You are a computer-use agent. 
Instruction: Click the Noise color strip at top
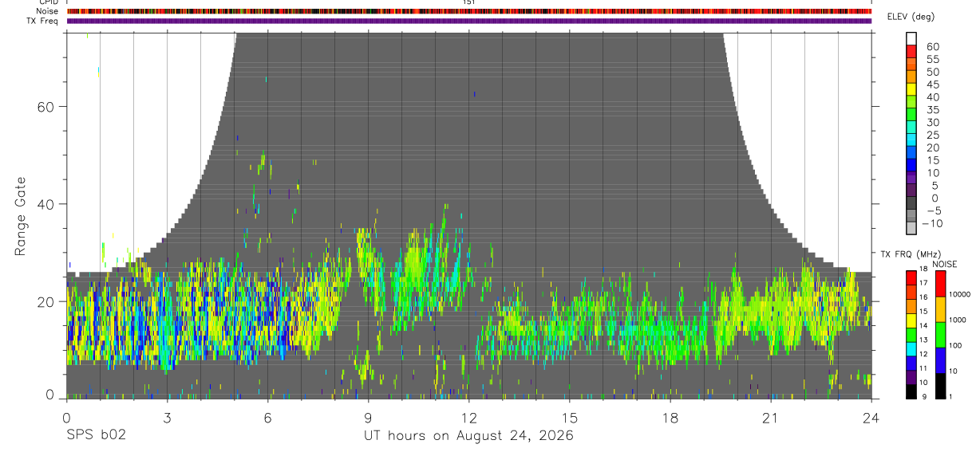click(x=469, y=11)
